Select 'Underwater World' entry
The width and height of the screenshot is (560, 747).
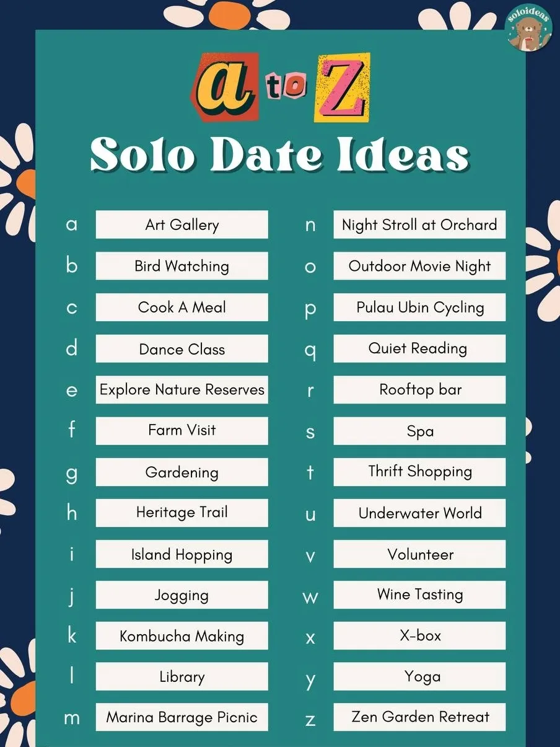[x=419, y=513]
